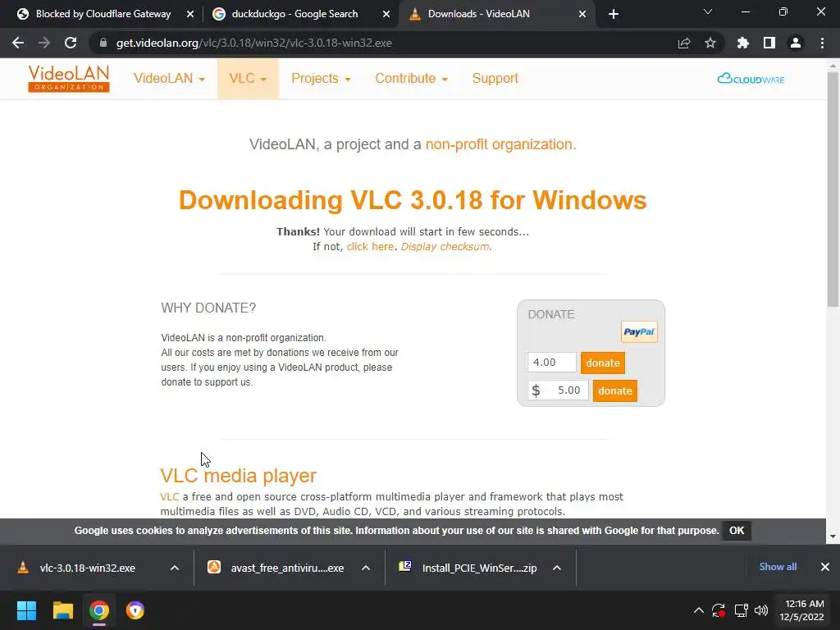Open the Support page link

click(495, 79)
